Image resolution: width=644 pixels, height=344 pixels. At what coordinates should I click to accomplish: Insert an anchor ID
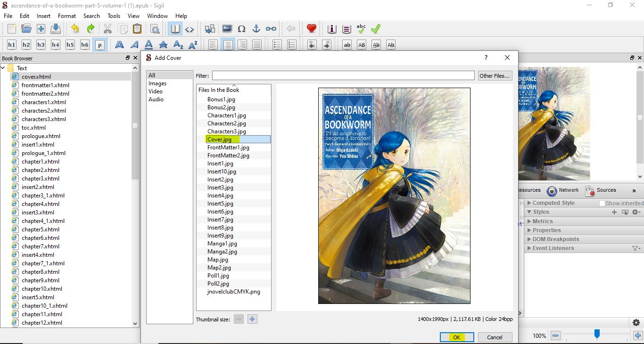tap(256, 29)
